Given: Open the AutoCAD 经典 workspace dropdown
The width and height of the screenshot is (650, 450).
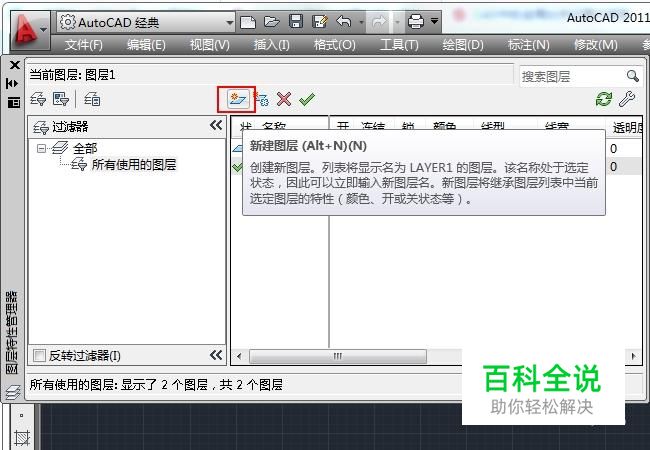Looking at the screenshot, I should click(146, 22).
